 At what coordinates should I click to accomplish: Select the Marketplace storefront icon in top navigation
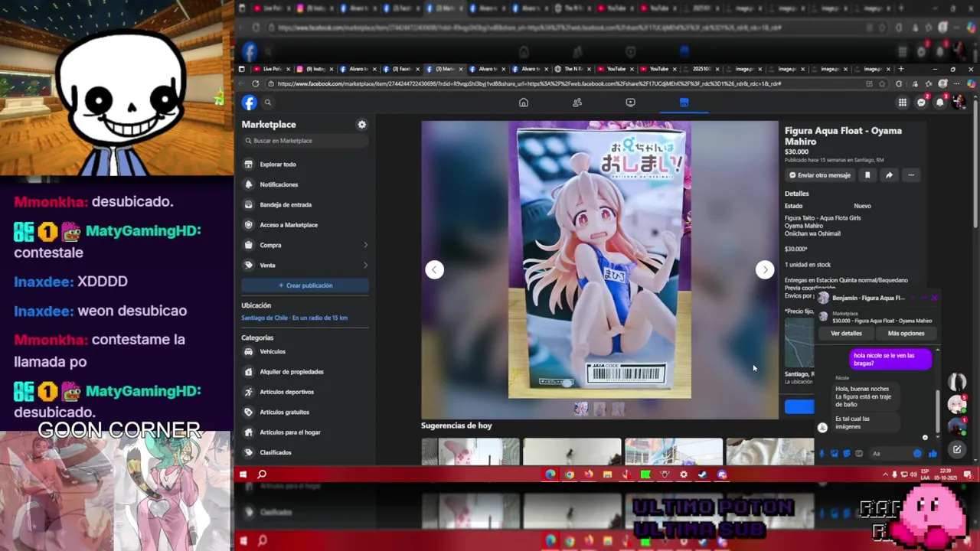(684, 103)
